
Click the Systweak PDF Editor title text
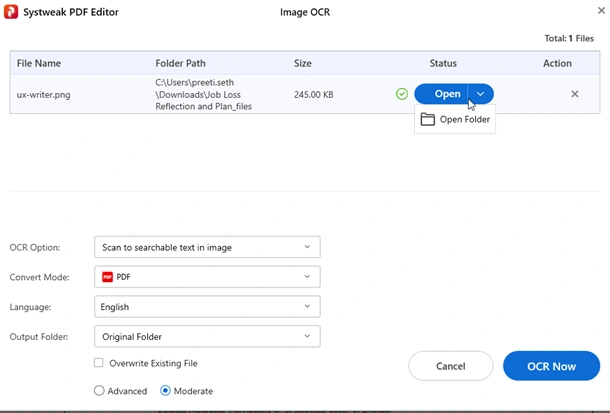[x=71, y=12]
